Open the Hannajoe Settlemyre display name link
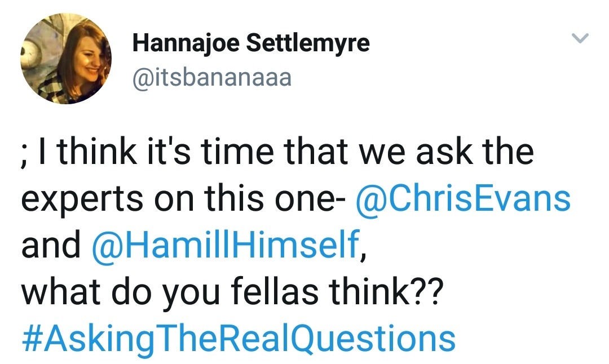Viewport: 609px width, 364px height. tap(250, 44)
